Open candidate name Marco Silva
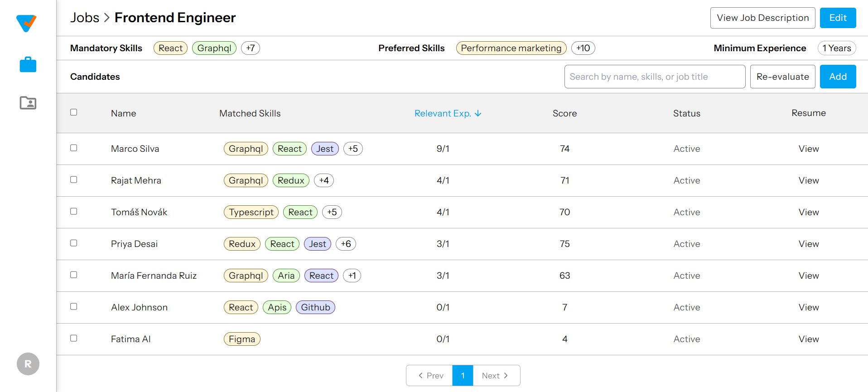 pyautogui.click(x=135, y=149)
